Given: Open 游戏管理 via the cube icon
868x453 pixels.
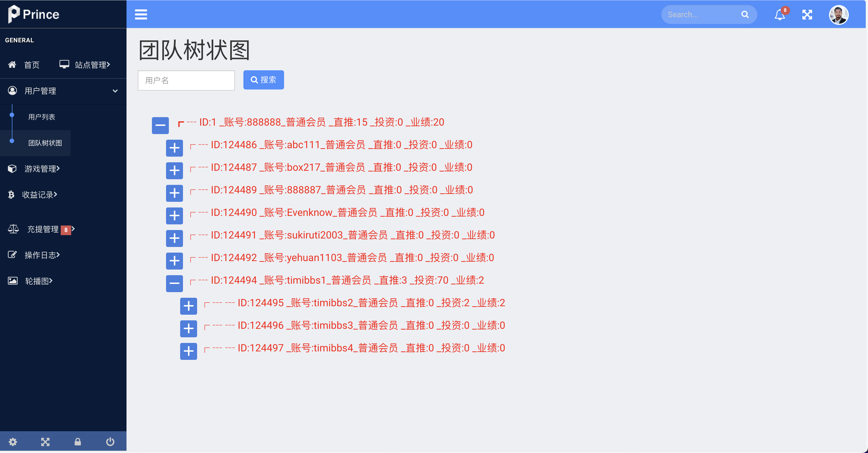Looking at the screenshot, I should click(12, 169).
